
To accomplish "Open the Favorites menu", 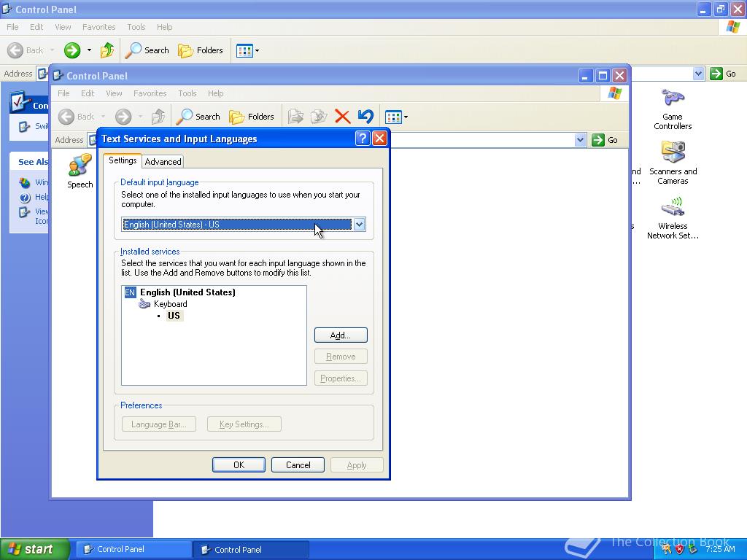I will click(150, 93).
